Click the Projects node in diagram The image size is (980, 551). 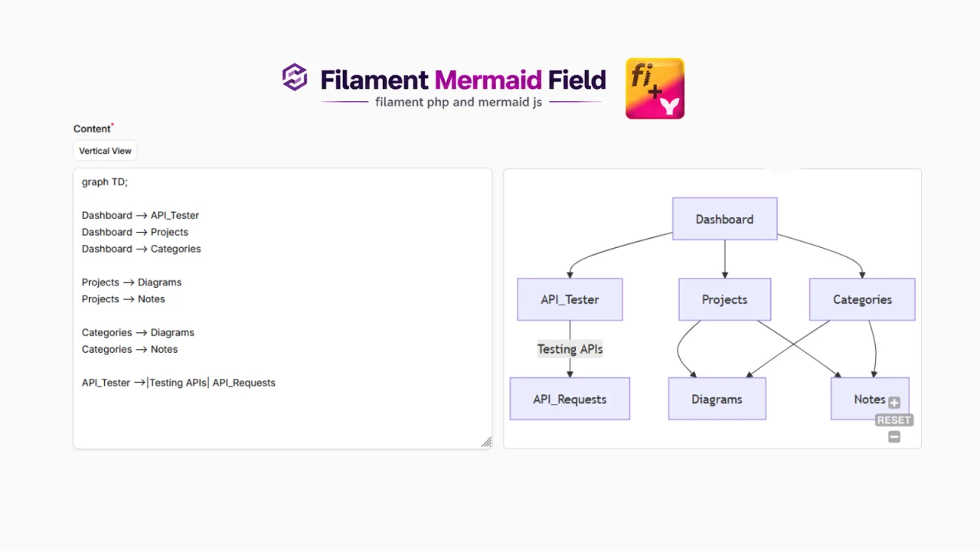coord(724,299)
